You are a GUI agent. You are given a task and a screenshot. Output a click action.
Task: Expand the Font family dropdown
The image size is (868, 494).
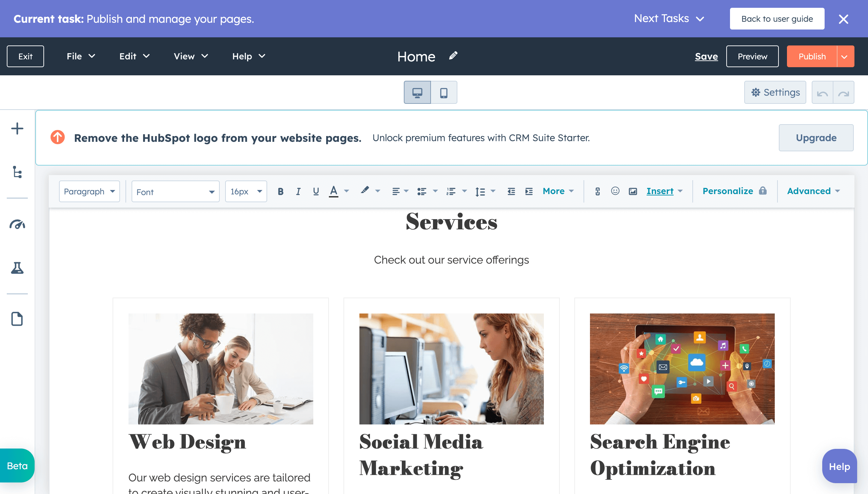pos(175,191)
